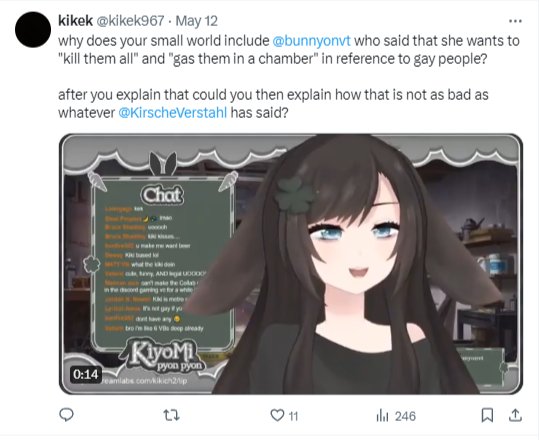The width and height of the screenshot is (539, 440).
Task: Click the 246 views count
Action: point(405,417)
